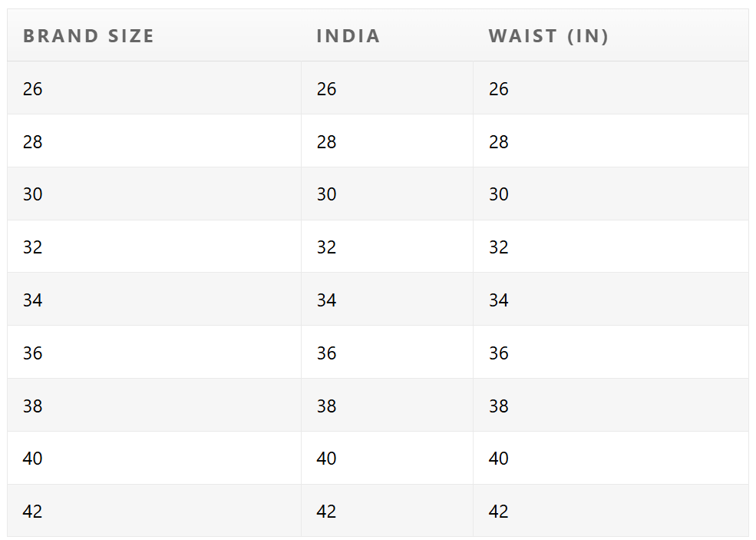Select brand size 30 cell
Viewport: 756px width, 540px height.
pos(154,194)
